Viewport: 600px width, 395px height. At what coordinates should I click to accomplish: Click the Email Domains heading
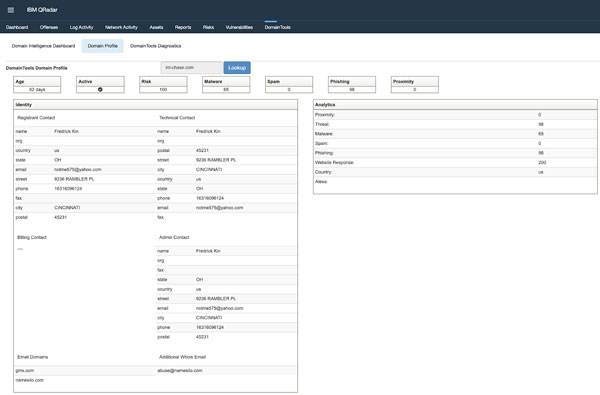click(x=33, y=357)
